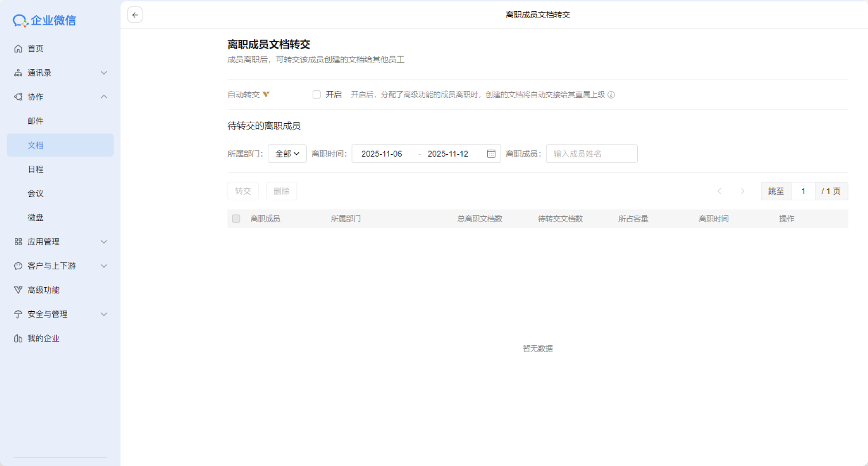
Task: Open the calendar date picker icon
Action: [491, 154]
